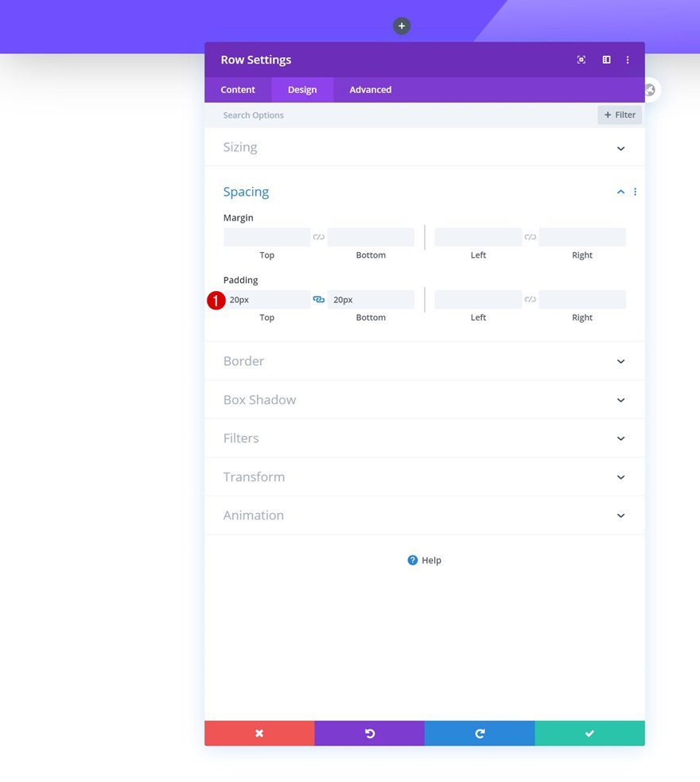The width and height of the screenshot is (700, 782).
Task: Click the Margin Left input
Action: click(478, 237)
